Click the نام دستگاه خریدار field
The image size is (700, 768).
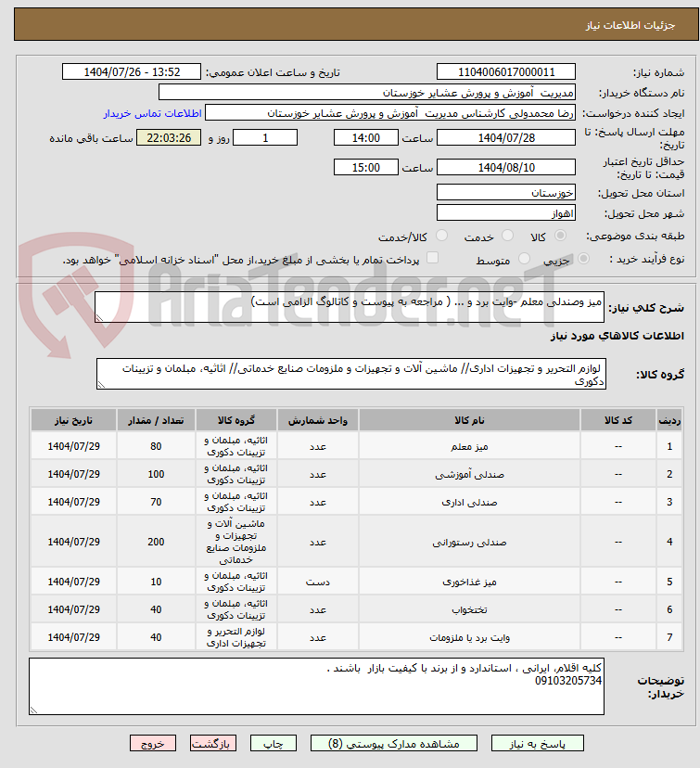367,92
